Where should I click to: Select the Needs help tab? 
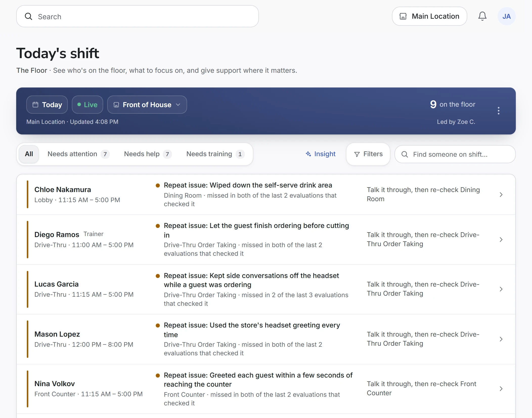(x=148, y=154)
